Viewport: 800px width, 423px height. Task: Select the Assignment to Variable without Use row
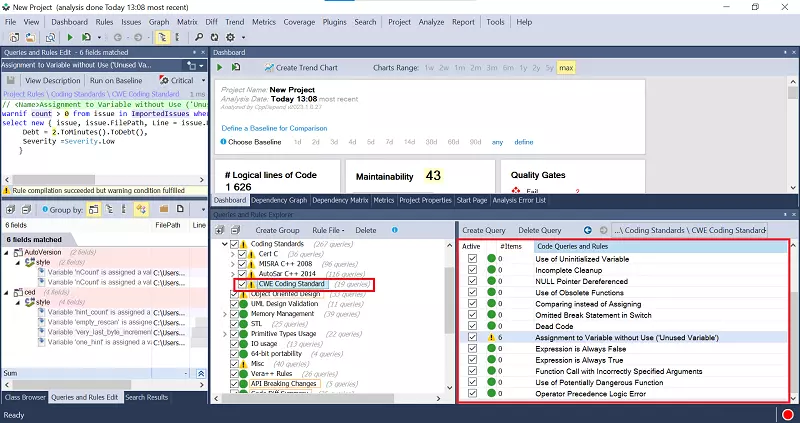pos(623,337)
